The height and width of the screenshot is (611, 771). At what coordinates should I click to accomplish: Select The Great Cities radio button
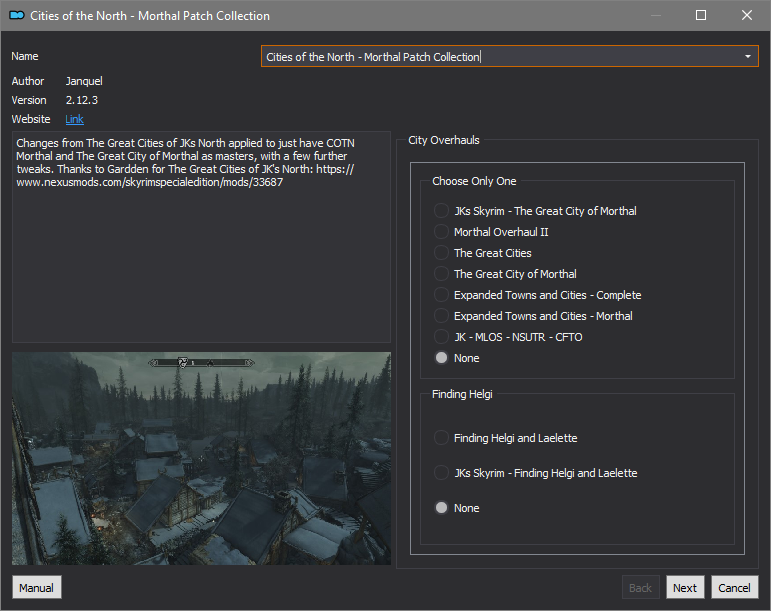pyautogui.click(x=482, y=253)
